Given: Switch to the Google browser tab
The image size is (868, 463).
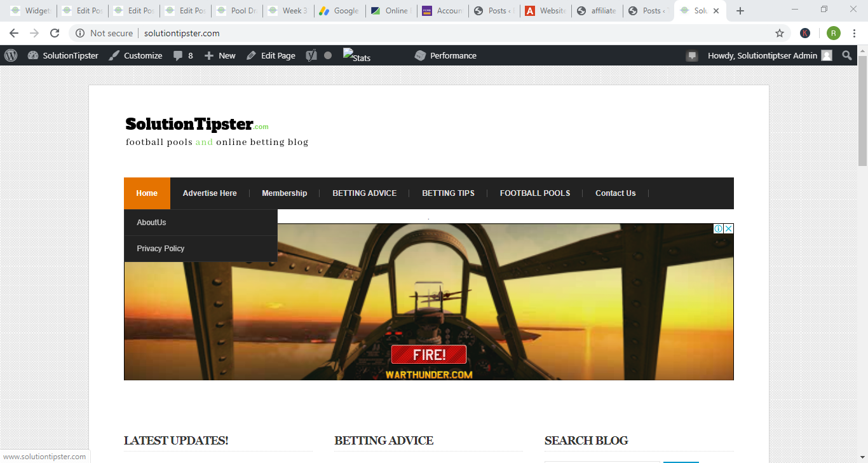Looking at the screenshot, I should point(339,11).
